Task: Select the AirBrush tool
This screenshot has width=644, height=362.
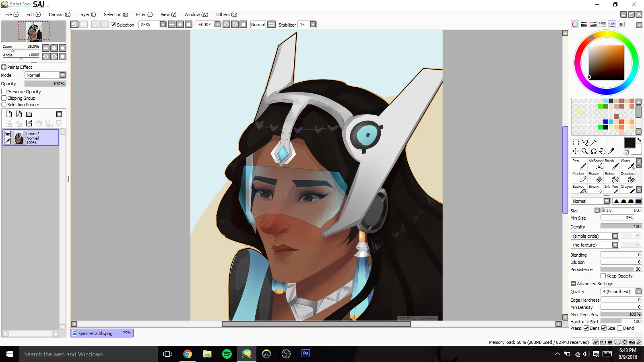Action: [x=595, y=164]
